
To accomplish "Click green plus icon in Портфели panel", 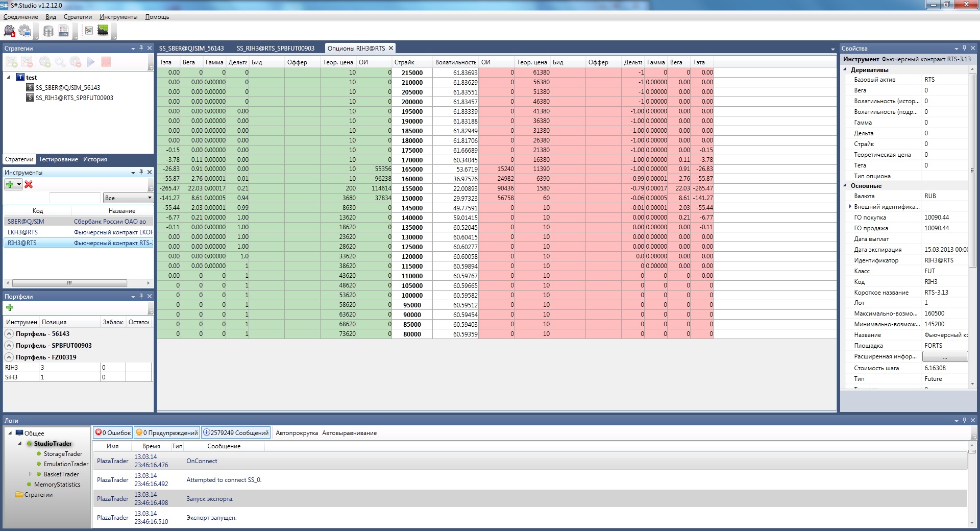I will (x=10, y=308).
